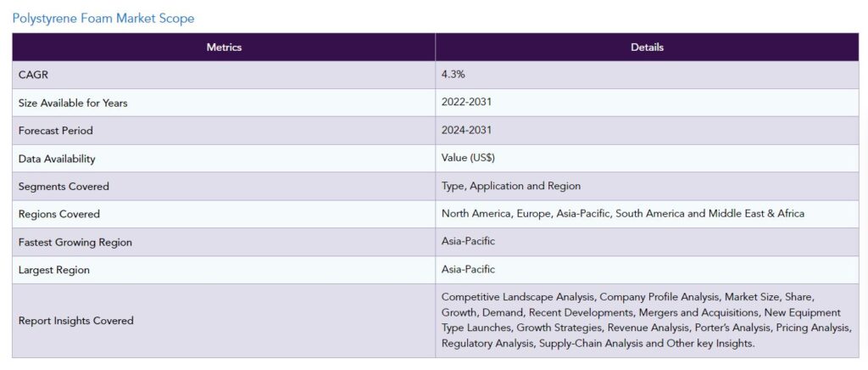Click the Polystyrene Foam Market Scope heading
Viewport: 868px width, 370px height.
coord(103,19)
